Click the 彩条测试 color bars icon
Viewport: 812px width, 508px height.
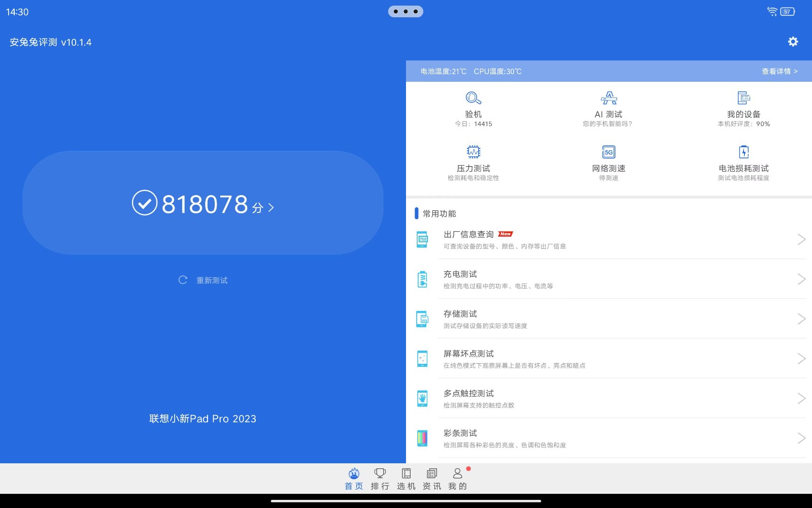(422, 438)
